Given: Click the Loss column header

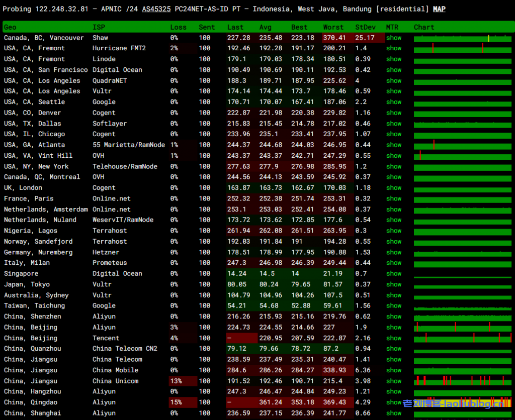Looking at the screenshot, I should coord(178,27).
